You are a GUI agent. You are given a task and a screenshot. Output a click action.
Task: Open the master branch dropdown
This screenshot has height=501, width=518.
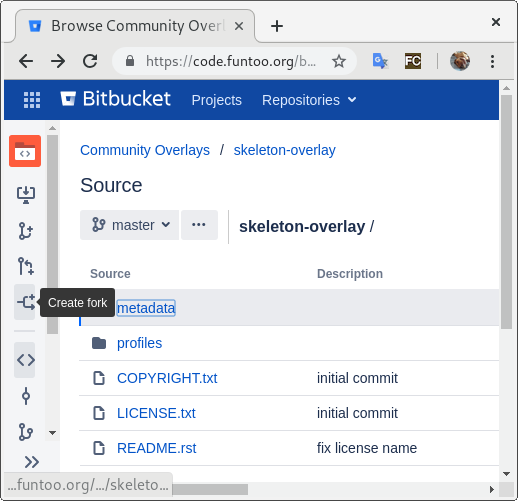coord(129,225)
